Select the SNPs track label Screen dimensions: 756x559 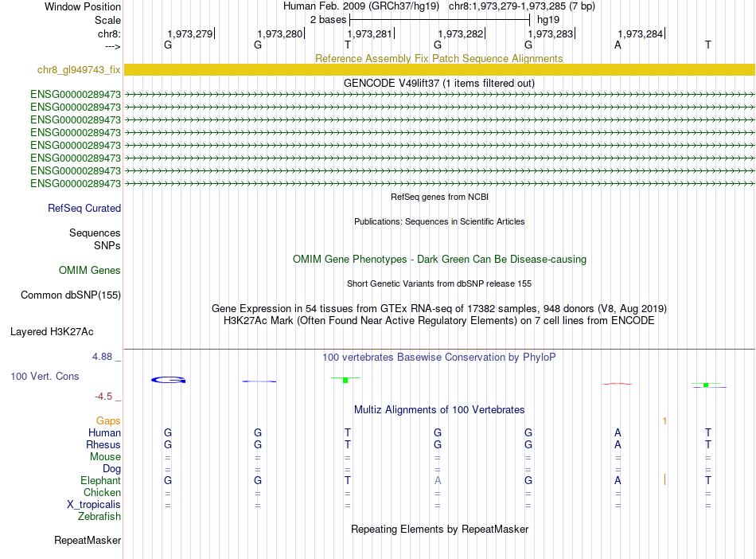tap(107, 245)
